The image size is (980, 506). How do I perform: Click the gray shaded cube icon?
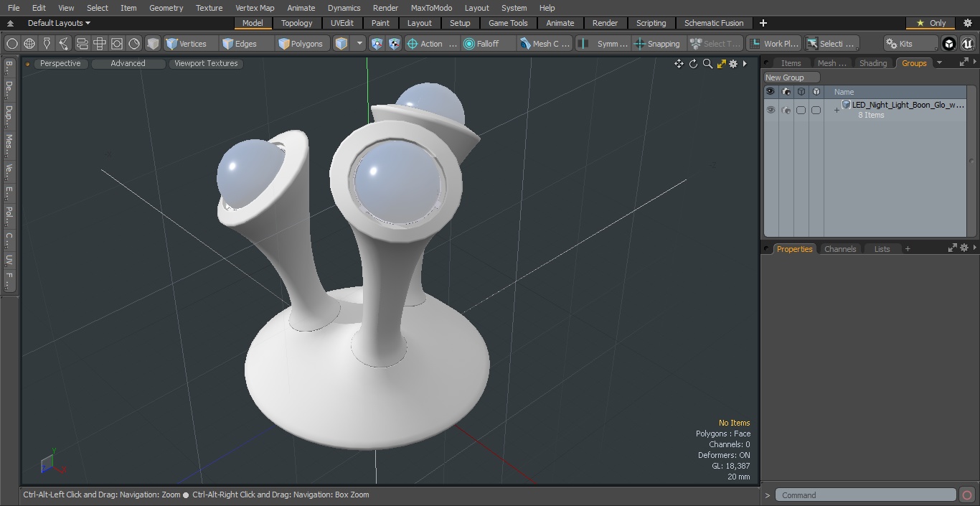click(153, 44)
